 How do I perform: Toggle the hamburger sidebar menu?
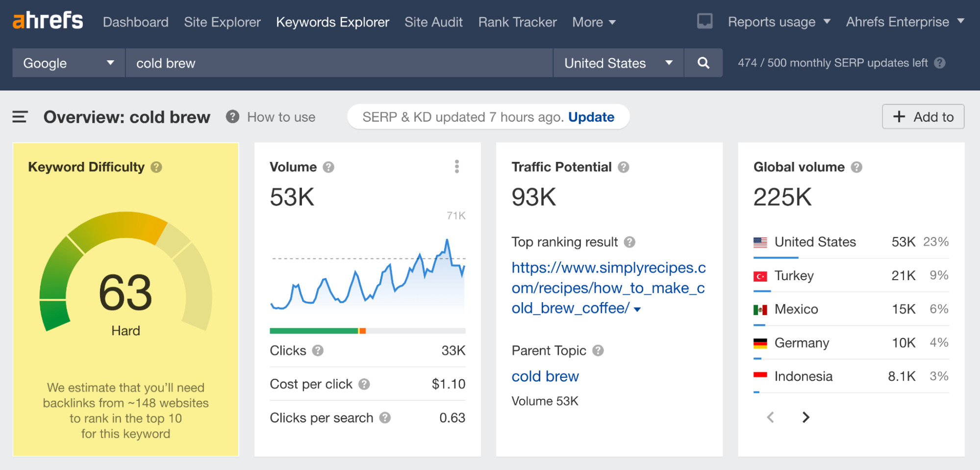(20, 117)
